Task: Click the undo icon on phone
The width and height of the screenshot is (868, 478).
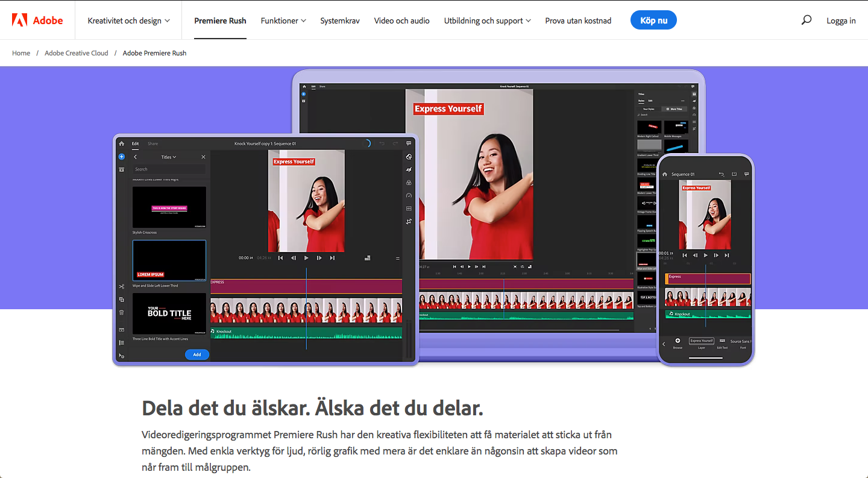Action: pyautogui.click(x=722, y=174)
